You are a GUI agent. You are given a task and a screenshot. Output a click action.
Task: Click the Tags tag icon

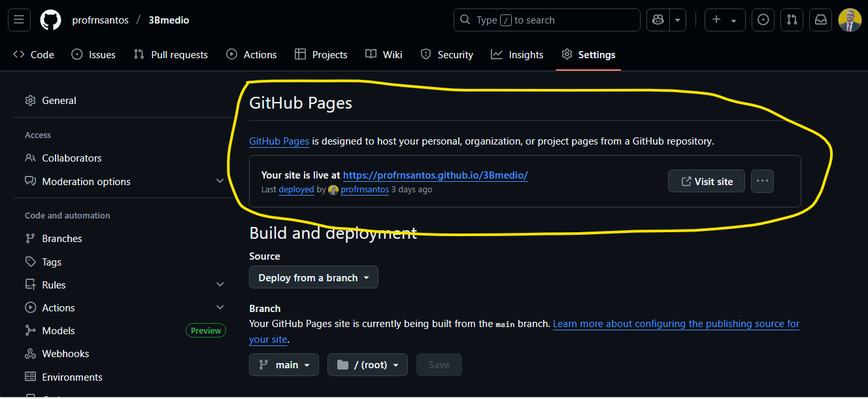tap(30, 262)
